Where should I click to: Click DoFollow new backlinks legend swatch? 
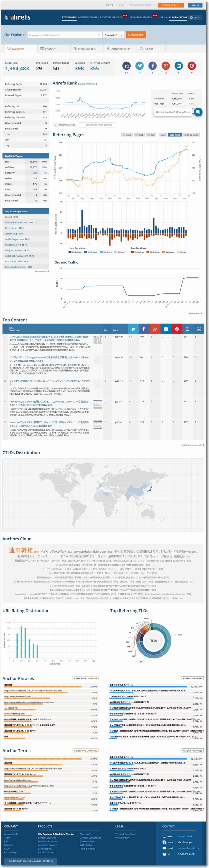tap(70, 252)
